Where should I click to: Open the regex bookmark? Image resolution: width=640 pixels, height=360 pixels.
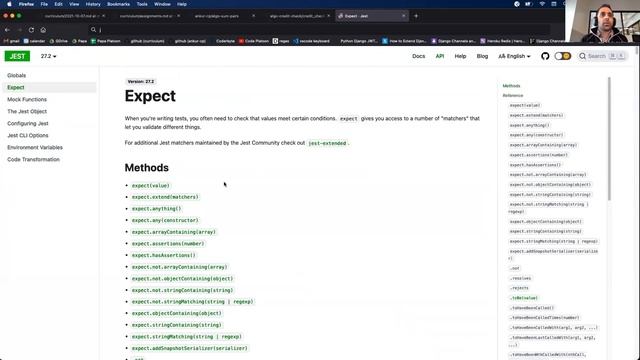281,41
